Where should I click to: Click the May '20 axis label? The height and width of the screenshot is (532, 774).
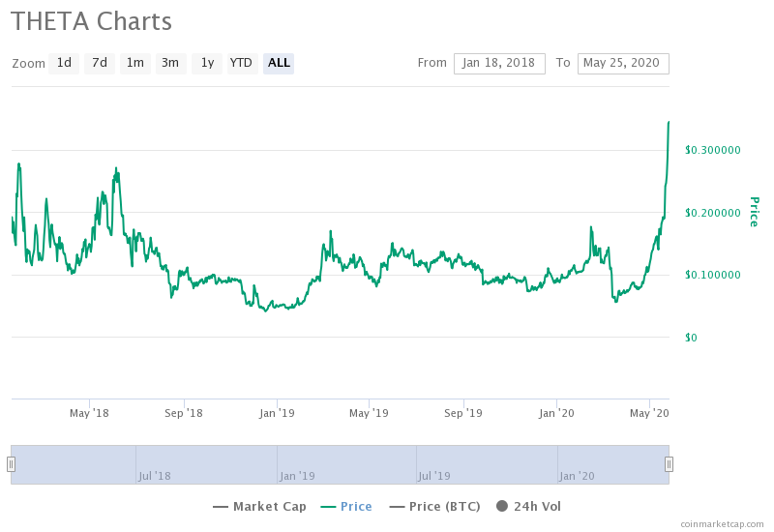click(x=649, y=413)
